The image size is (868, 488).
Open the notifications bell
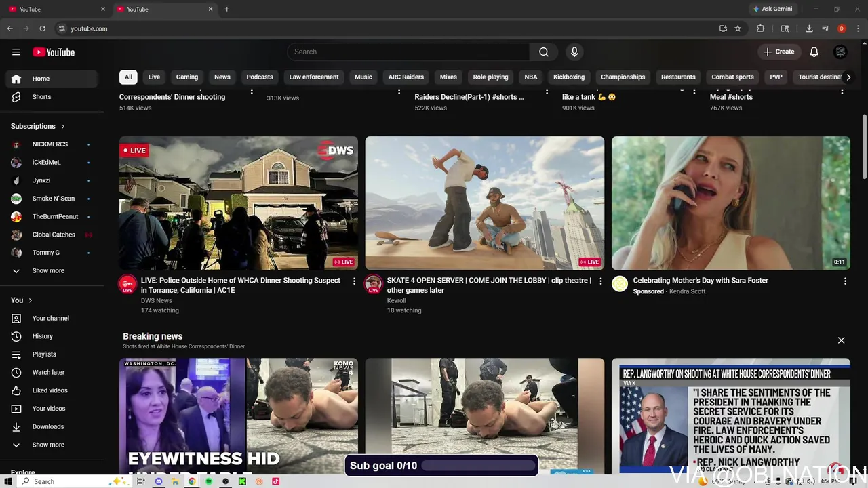(814, 52)
